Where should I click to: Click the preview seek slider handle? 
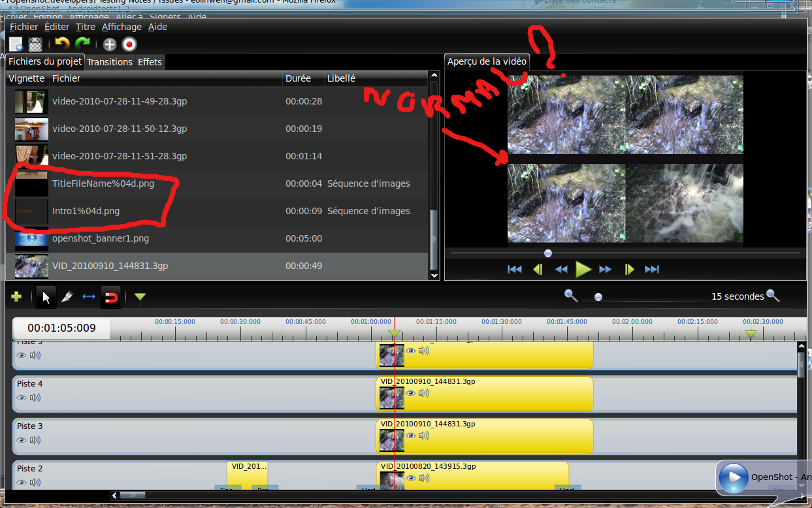(548, 253)
